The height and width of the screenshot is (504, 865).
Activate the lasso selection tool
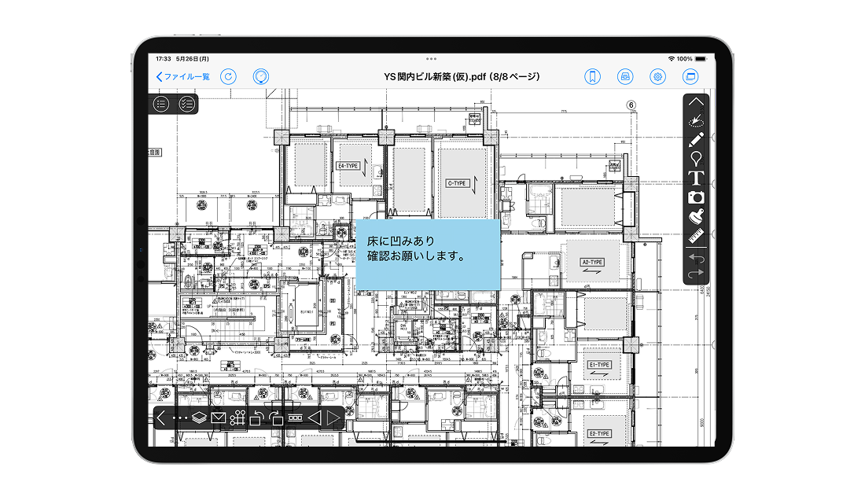pos(696,121)
